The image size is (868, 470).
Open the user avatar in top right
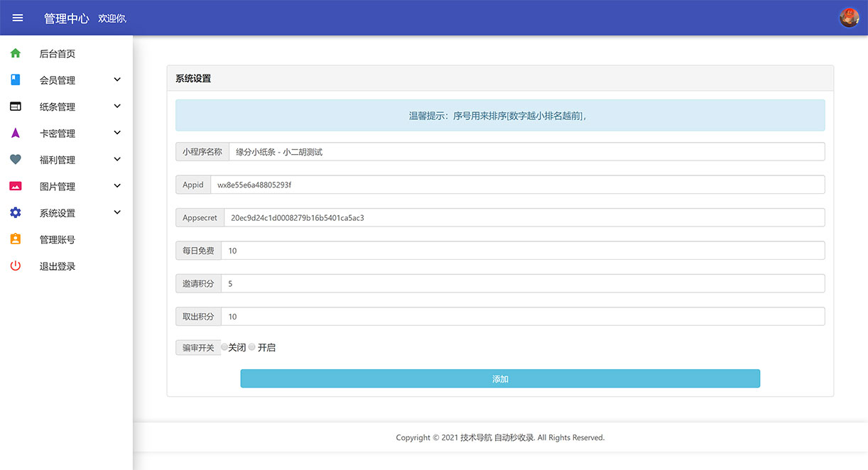pyautogui.click(x=849, y=18)
